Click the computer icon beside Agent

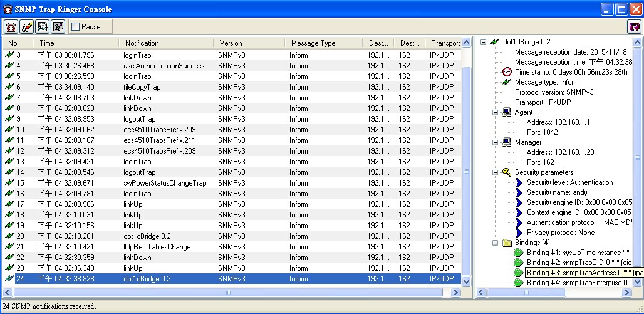(507, 112)
